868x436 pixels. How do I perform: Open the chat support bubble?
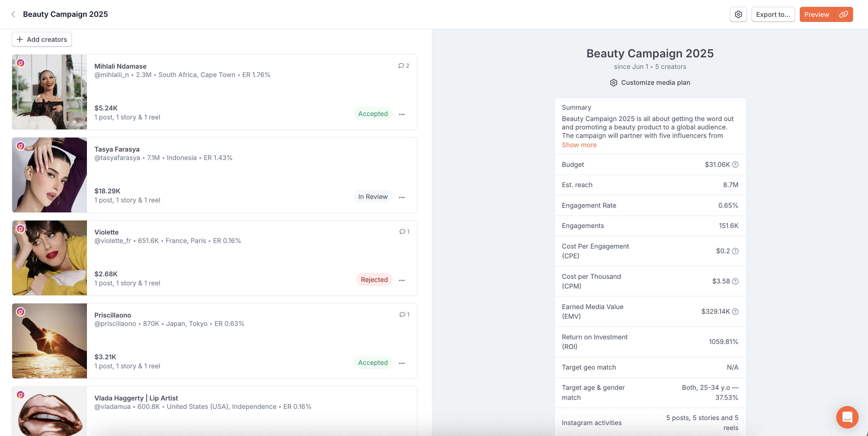coord(847,417)
